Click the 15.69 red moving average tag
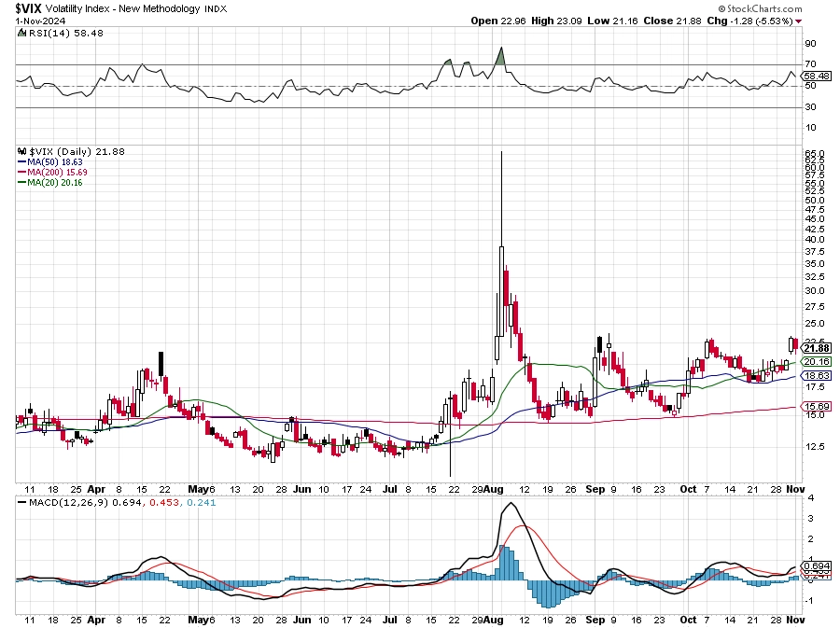Screen dimensions: 840x628 817,406
